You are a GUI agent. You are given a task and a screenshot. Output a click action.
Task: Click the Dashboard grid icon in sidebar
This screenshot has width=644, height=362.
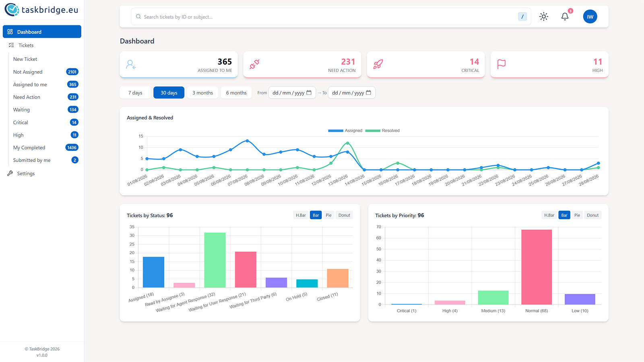(10, 32)
